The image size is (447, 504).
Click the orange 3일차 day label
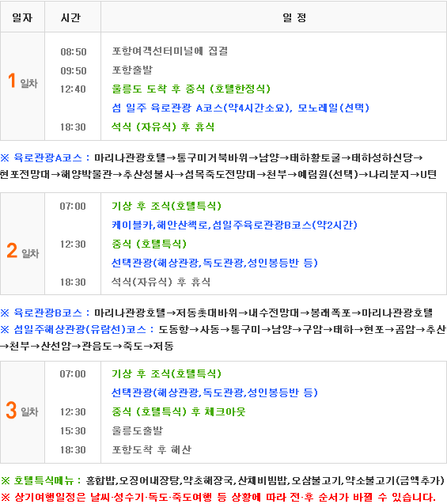point(22,410)
